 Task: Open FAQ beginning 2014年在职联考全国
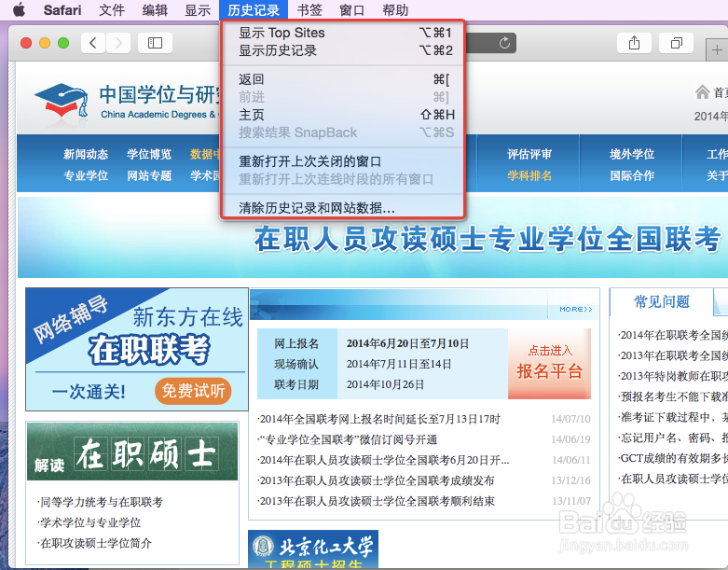point(673,335)
